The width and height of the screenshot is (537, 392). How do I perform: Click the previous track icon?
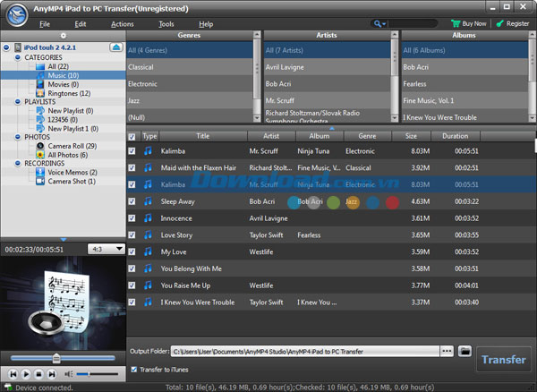pyautogui.click(x=13, y=372)
